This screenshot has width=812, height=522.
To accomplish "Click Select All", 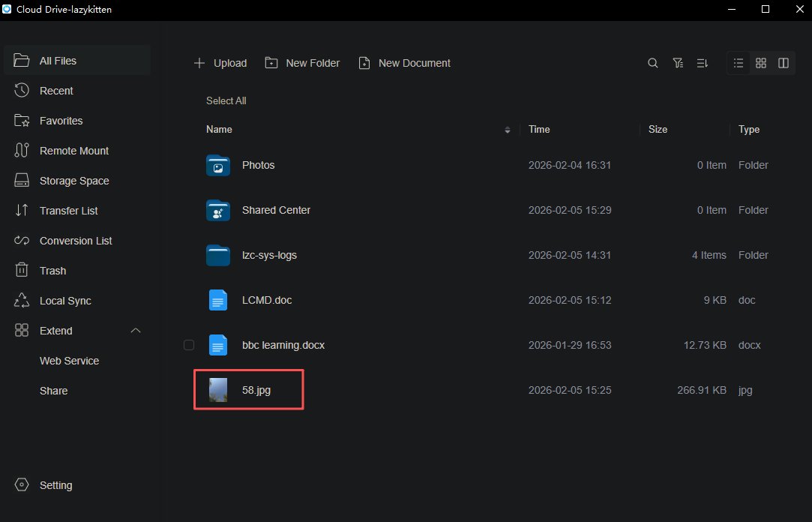I will pyautogui.click(x=226, y=101).
